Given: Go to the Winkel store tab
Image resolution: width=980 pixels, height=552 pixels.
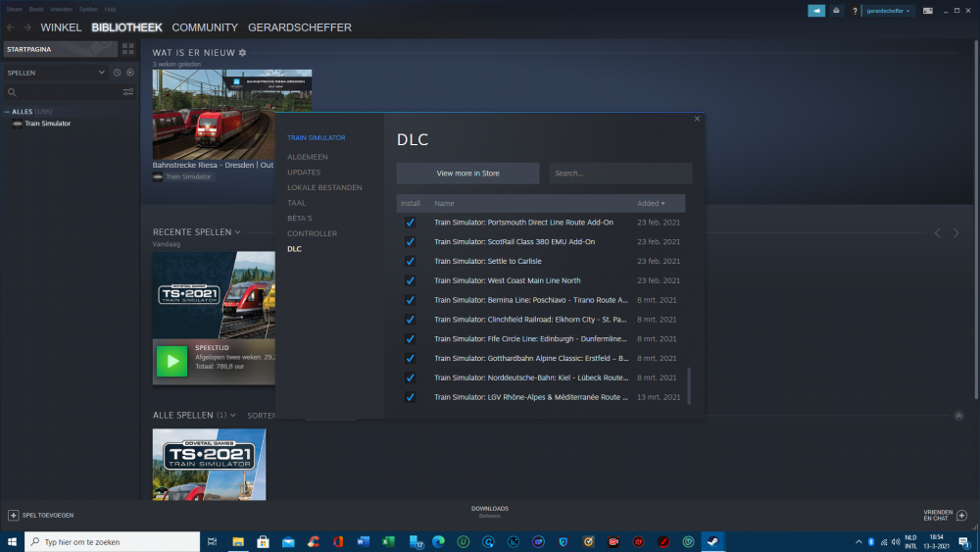Looking at the screenshot, I should pyautogui.click(x=61, y=27).
